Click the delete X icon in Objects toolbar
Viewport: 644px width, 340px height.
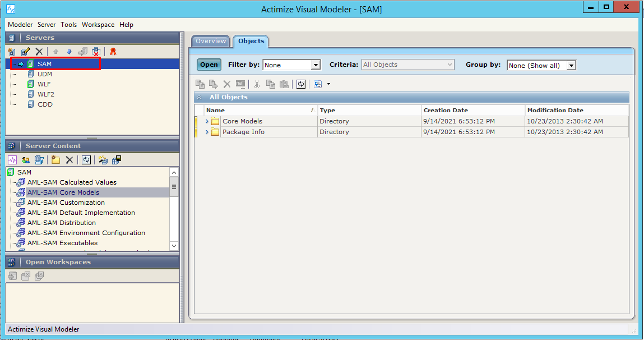click(226, 84)
